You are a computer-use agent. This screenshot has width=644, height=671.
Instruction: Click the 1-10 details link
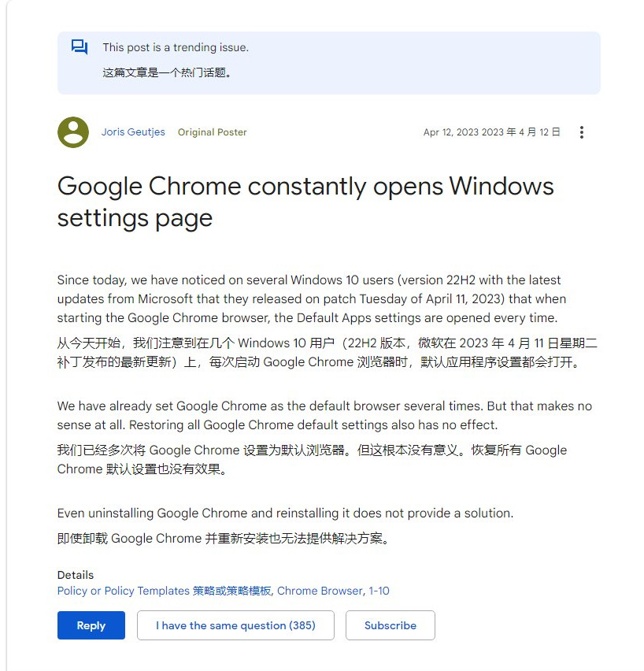point(379,591)
